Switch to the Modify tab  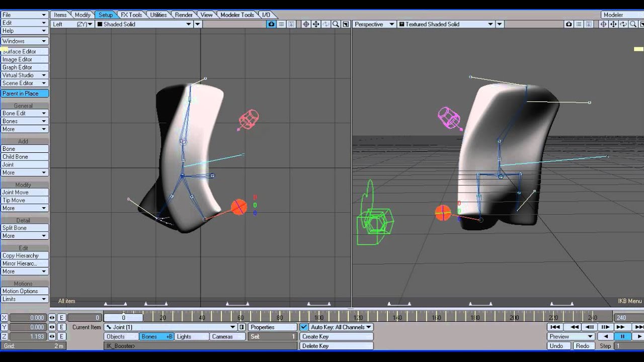pos(83,15)
